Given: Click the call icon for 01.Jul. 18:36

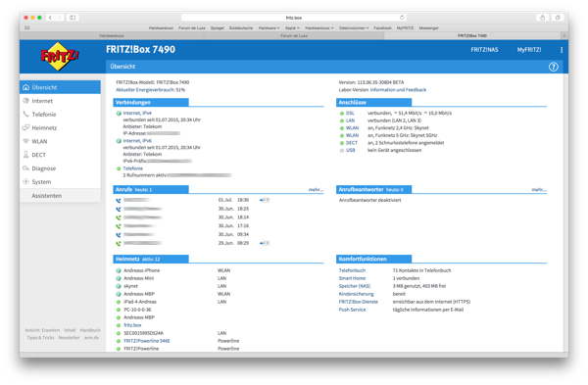Looking at the screenshot, I should 119,200.
